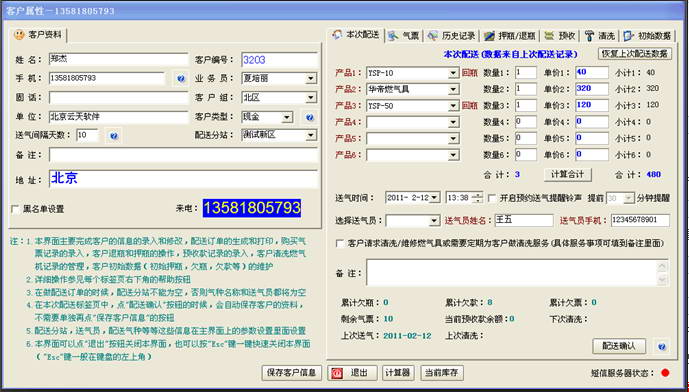
Task: Click the 固话 input field
Action: click(x=118, y=98)
